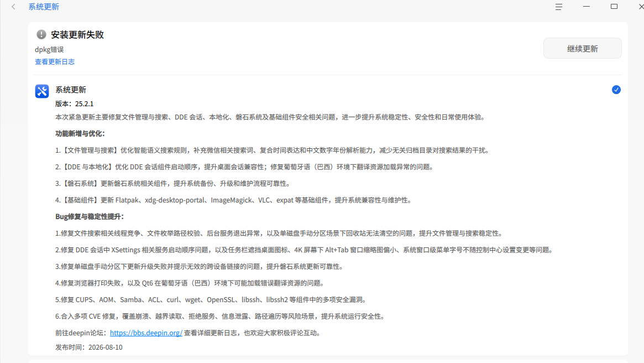Click the line about XSettings 相关服务启动顺序
644x363 pixels.
tap(305, 250)
